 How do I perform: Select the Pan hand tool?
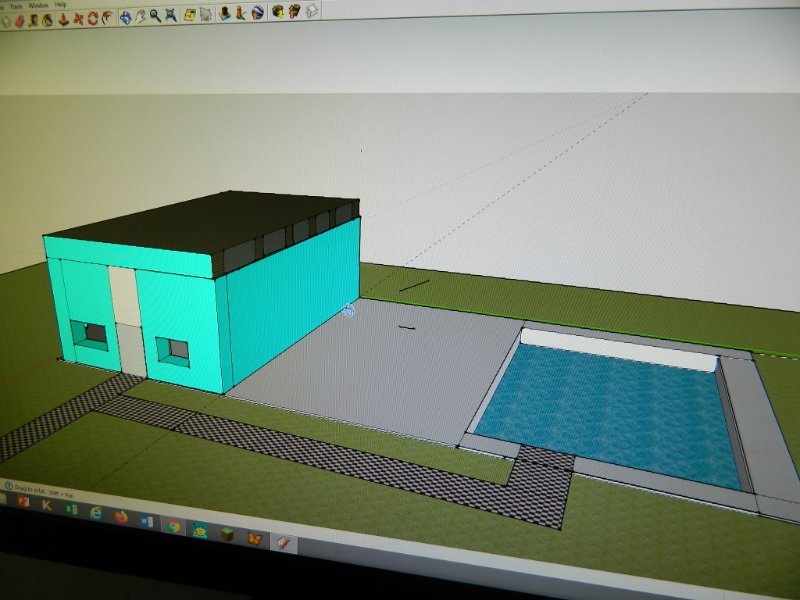(141, 17)
